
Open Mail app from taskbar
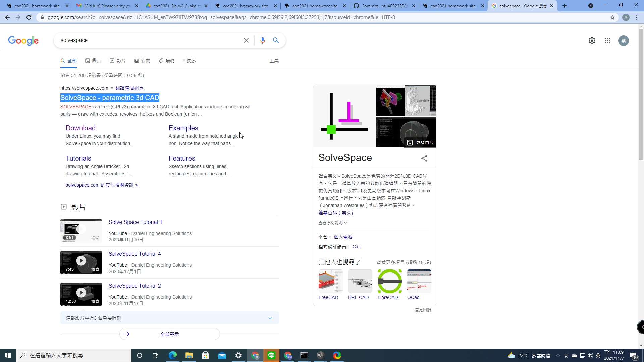(222, 355)
